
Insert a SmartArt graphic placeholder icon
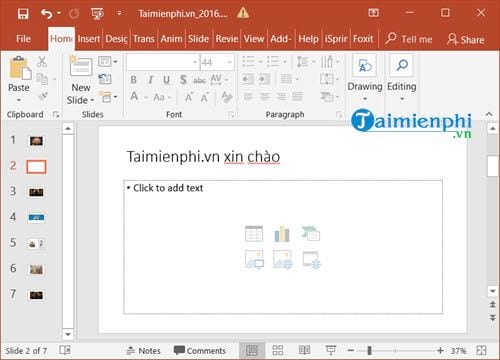(x=311, y=234)
